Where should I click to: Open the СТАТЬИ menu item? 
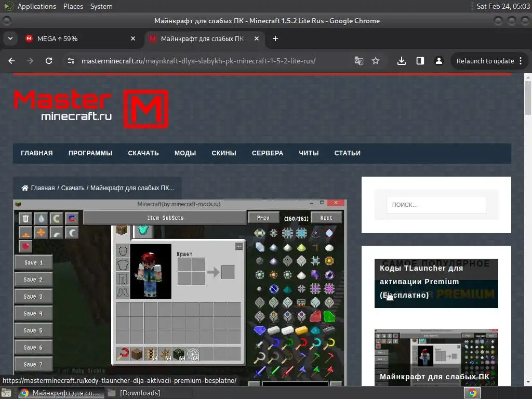tap(348, 153)
